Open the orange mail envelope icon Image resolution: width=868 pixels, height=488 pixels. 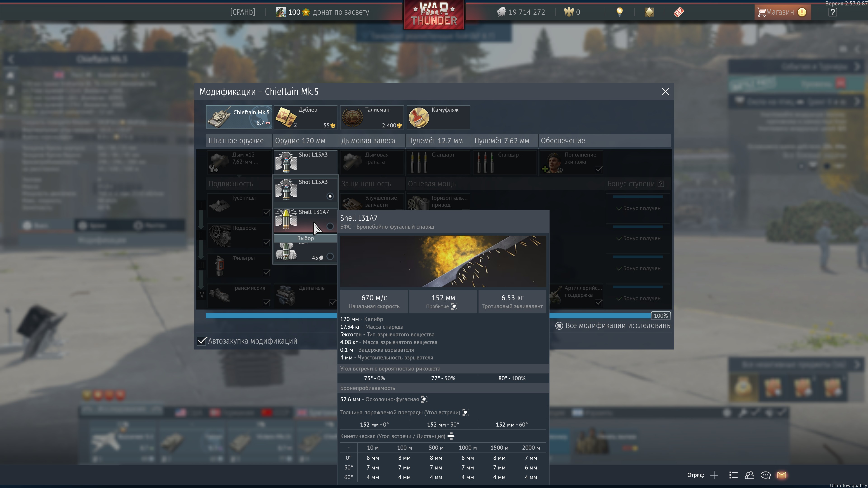tap(781, 475)
